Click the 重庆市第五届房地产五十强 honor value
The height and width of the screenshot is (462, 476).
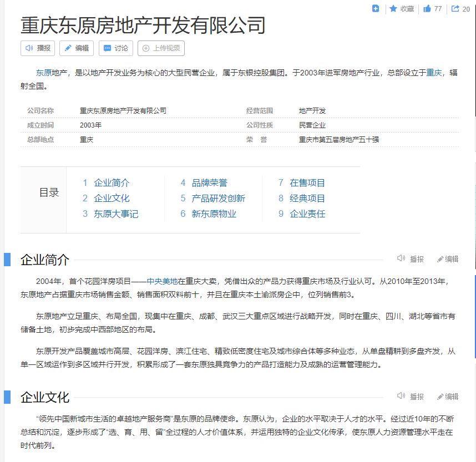(339, 140)
